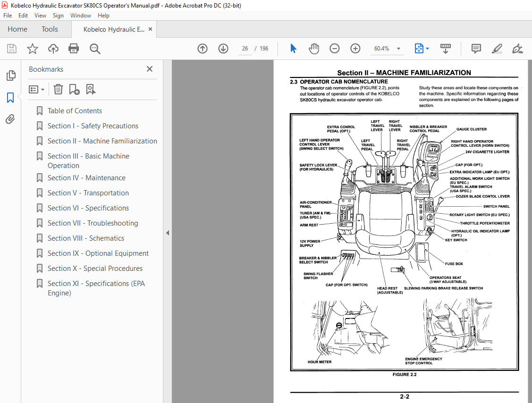Open the Find text magnifier tool
Viewport: 532px width, 403px height.
click(x=95, y=49)
